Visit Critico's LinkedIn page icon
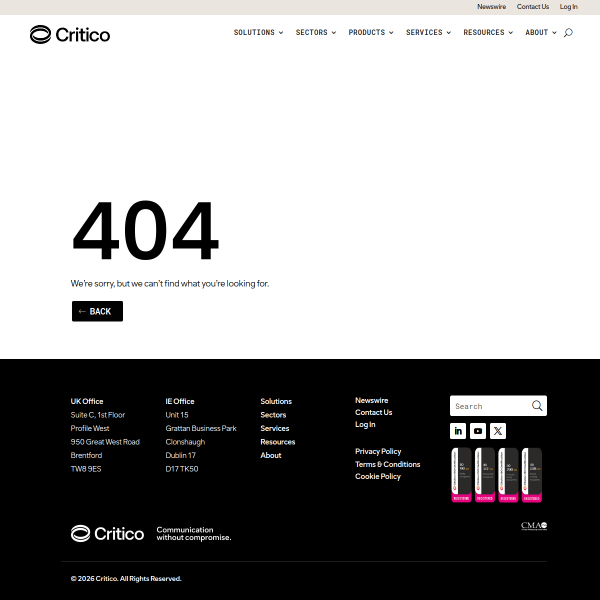This screenshot has width=600, height=600. pyautogui.click(x=458, y=431)
